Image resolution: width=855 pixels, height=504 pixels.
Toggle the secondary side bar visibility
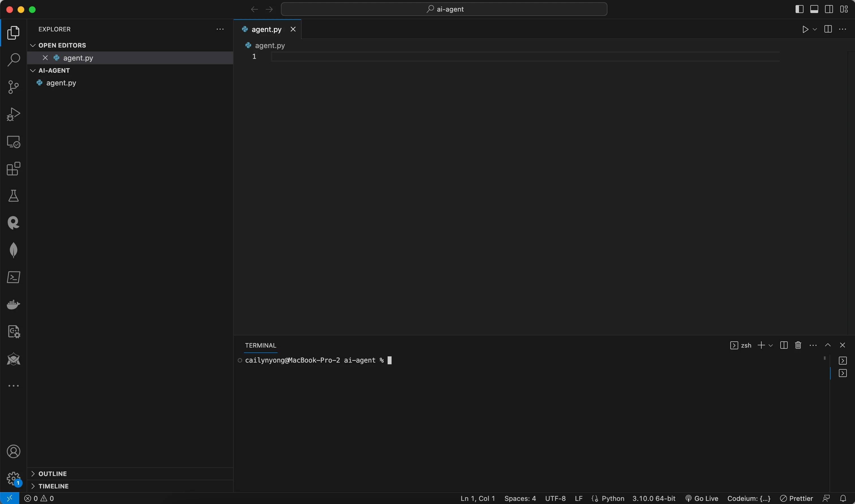pos(828,9)
